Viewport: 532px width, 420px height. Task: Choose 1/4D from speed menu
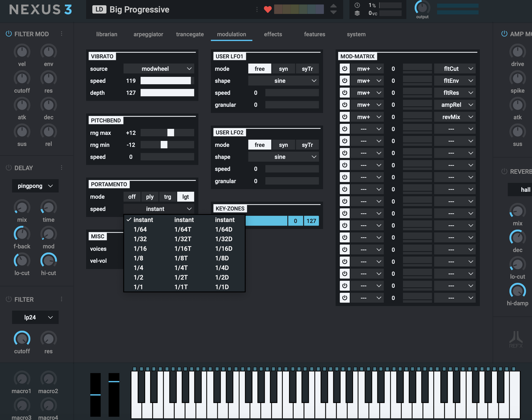[x=222, y=268]
